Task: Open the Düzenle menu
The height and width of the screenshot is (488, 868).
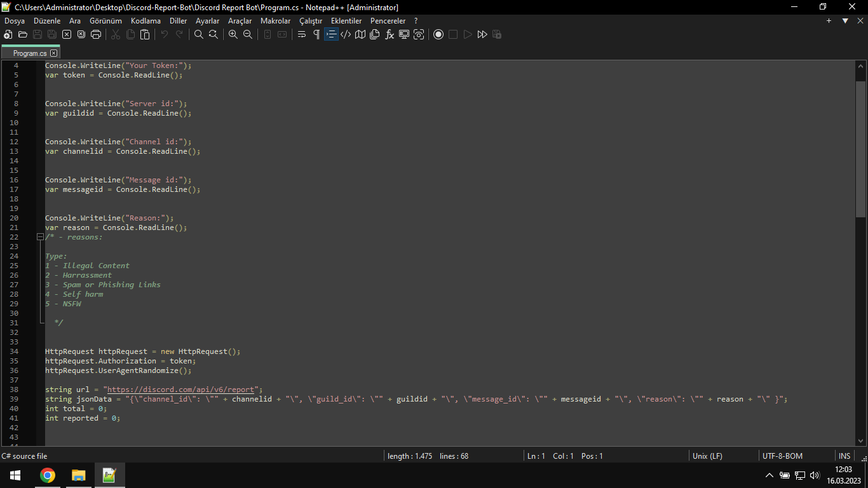Action: [x=47, y=21]
